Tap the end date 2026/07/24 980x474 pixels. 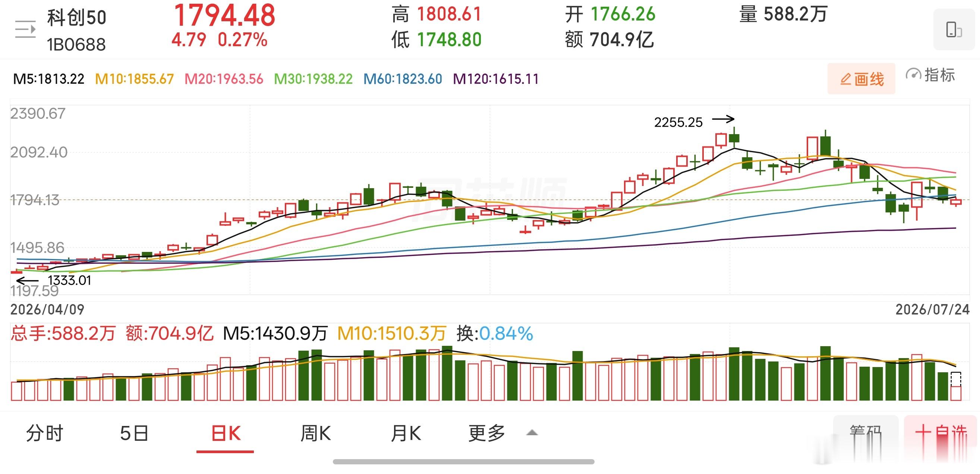click(932, 309)
